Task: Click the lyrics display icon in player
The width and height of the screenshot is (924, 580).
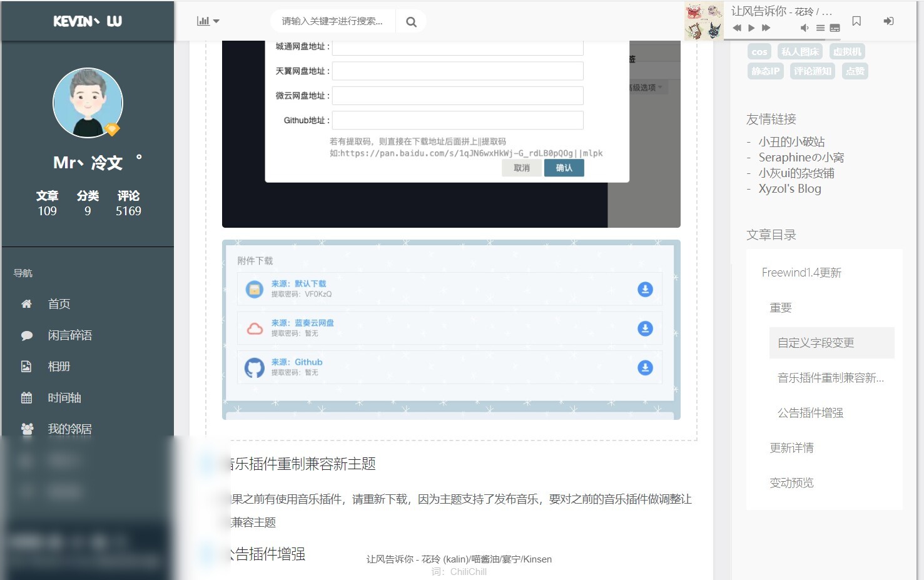Action: [x=835, y=28]
